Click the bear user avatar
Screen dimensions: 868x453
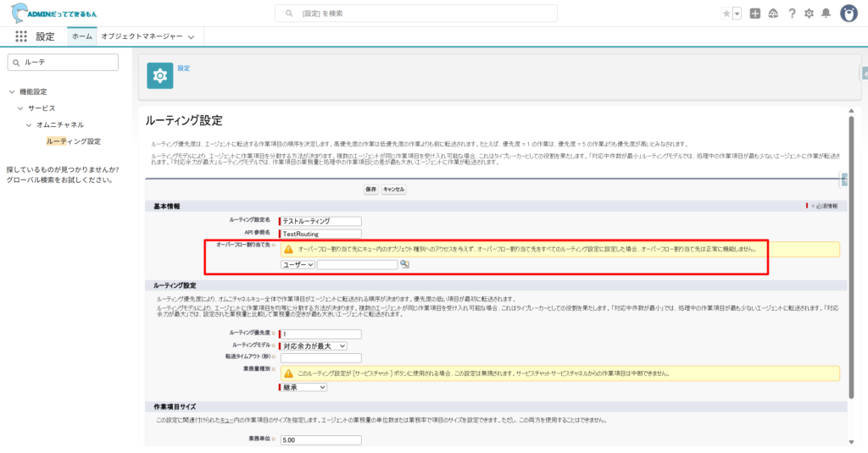point(849,14)
